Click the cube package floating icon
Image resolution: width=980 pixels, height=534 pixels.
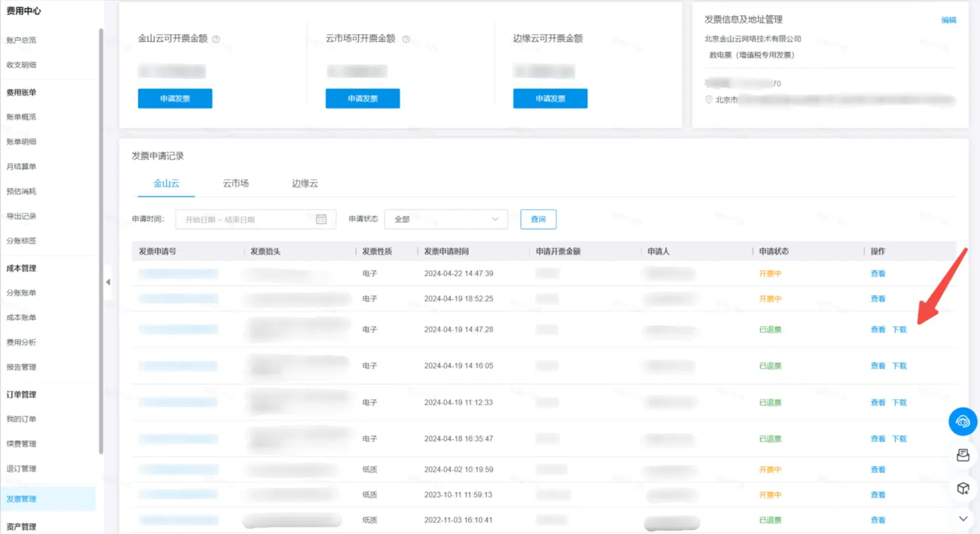[x=962, y=488]
